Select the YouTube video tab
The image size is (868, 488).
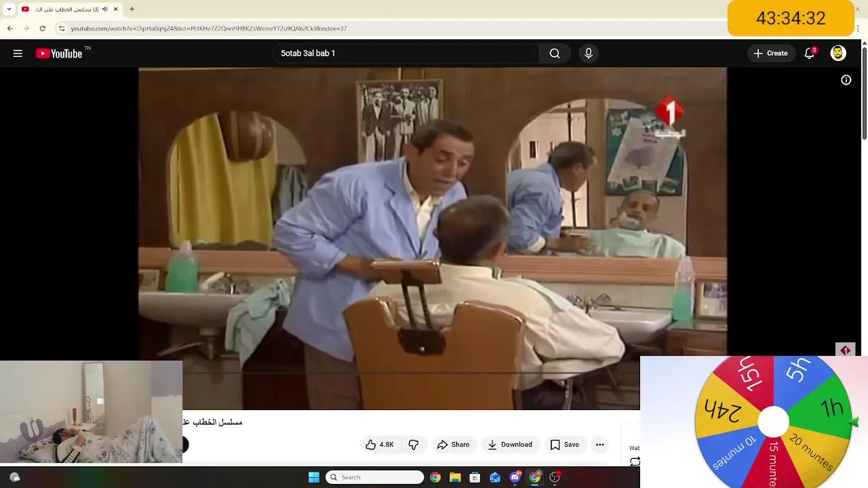point(70,9)
